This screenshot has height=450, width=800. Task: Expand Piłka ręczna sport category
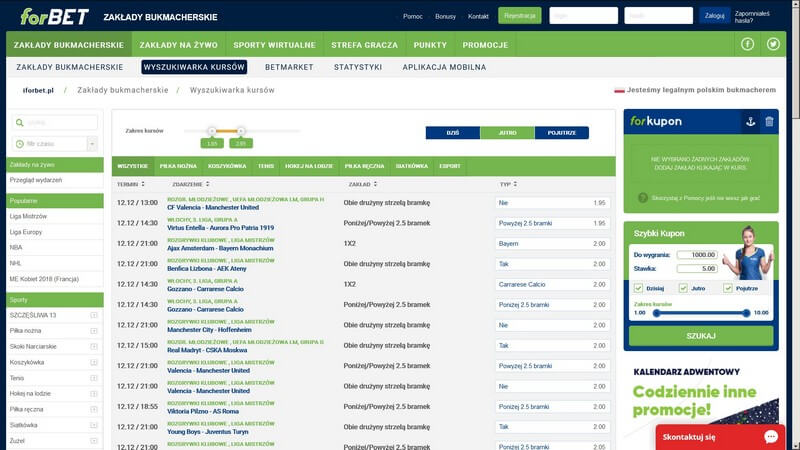pos(94,409)
